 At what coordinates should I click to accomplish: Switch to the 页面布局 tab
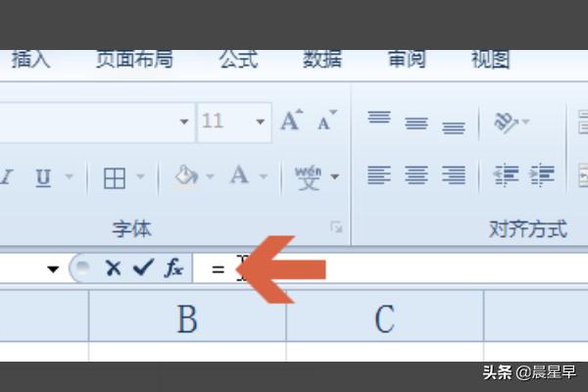pyautogui.click(x=134, y=60)
